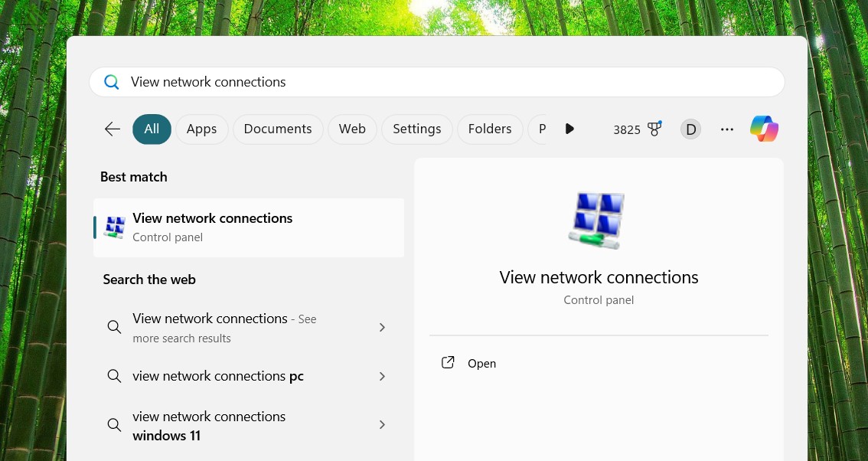
Task: Switch to the Apps filter tab
Action: pos(201,129)
